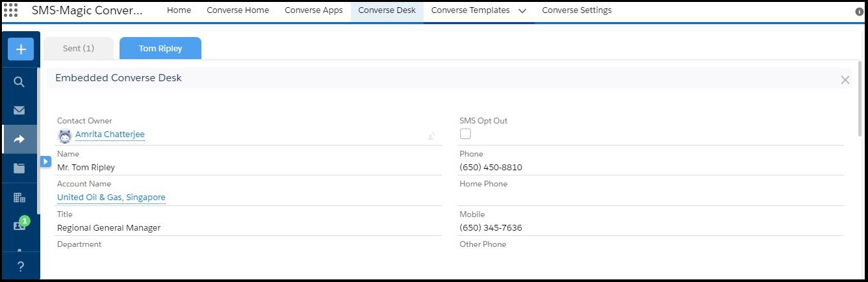Click the help question mark icon
This screenshot has height=282, width=868.
pyautogui.click(x=20, y=266)
